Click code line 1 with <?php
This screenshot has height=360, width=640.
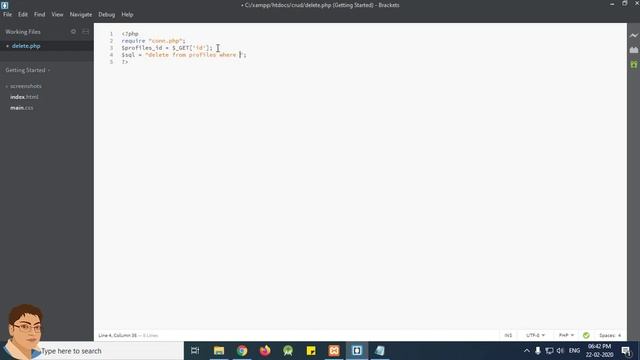tap(130, 34)
